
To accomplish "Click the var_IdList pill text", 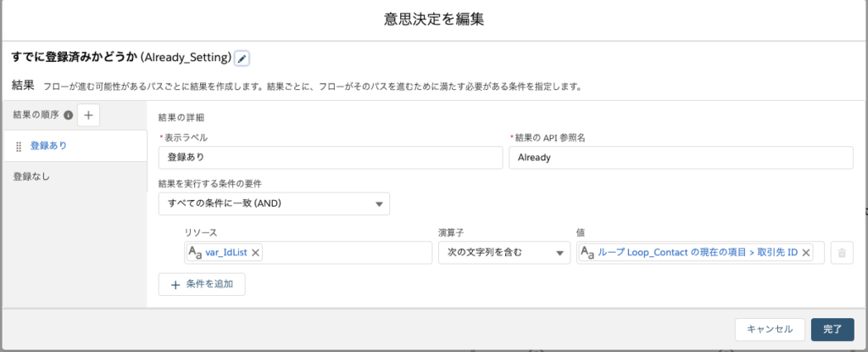I will coord(225,253).
